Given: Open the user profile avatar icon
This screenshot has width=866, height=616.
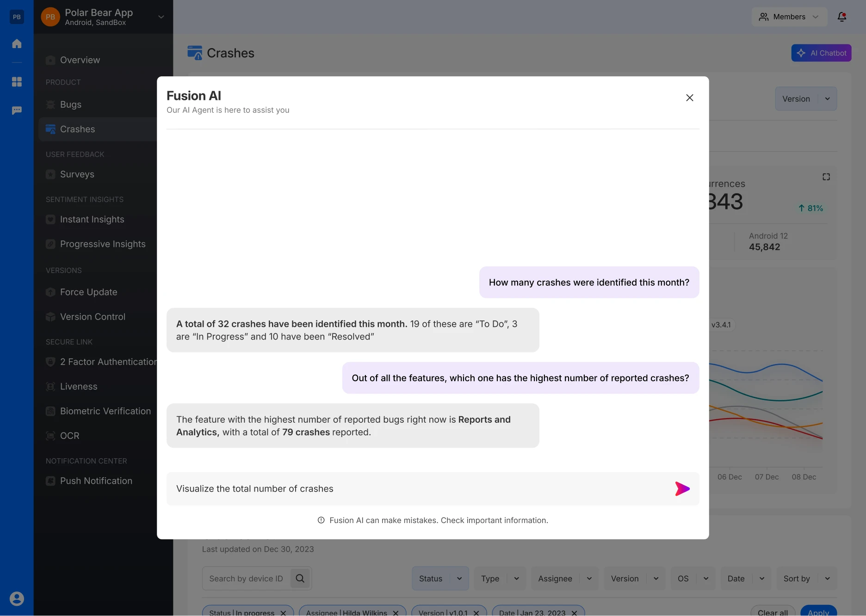Looking at the screenshot, I should pyautogui.click(x=17, y=599).
